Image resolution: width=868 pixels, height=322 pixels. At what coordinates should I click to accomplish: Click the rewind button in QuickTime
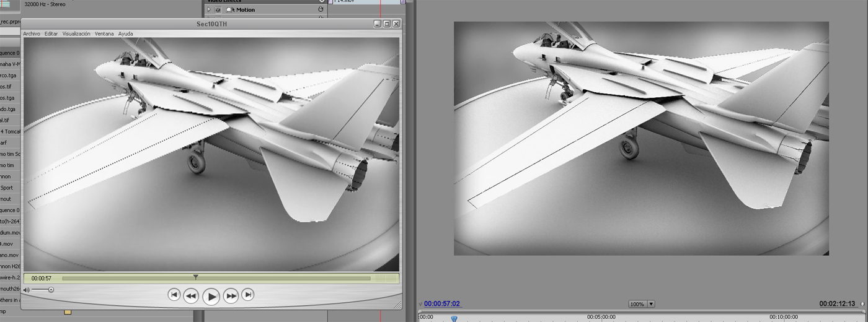[191, 296]
